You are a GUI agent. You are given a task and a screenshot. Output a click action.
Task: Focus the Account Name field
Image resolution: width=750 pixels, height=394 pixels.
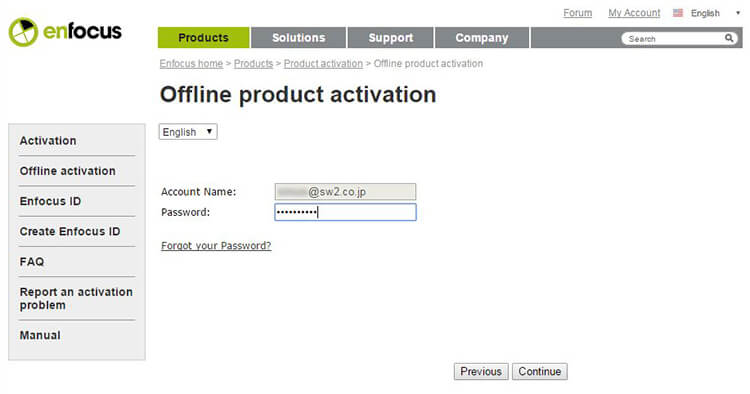click(345, 192)
